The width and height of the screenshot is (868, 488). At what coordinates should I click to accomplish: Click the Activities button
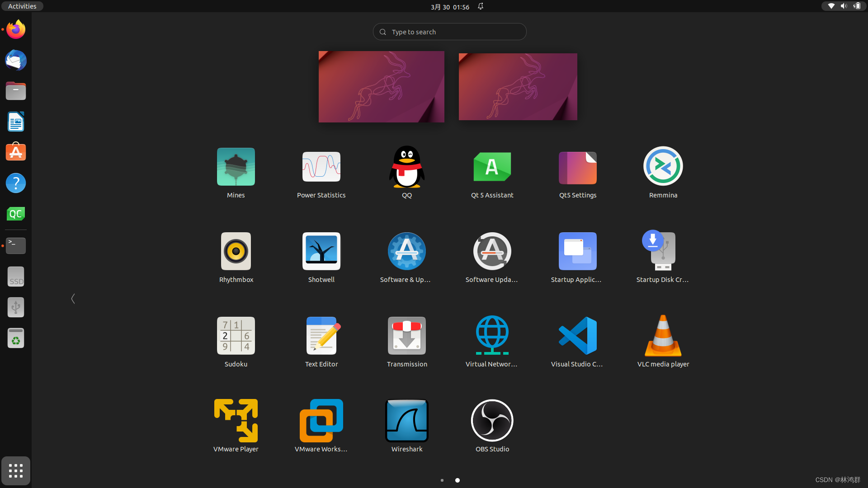click(x=22, y=6)
